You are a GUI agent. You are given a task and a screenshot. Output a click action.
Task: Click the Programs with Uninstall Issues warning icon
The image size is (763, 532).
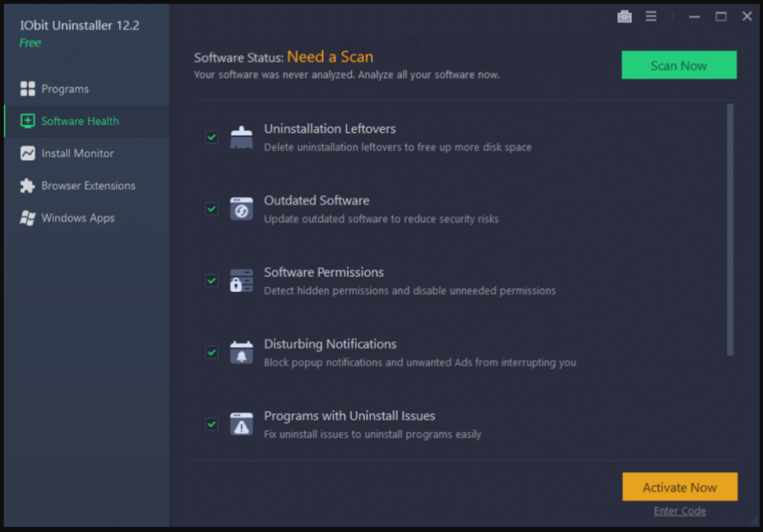click(241, 423)
